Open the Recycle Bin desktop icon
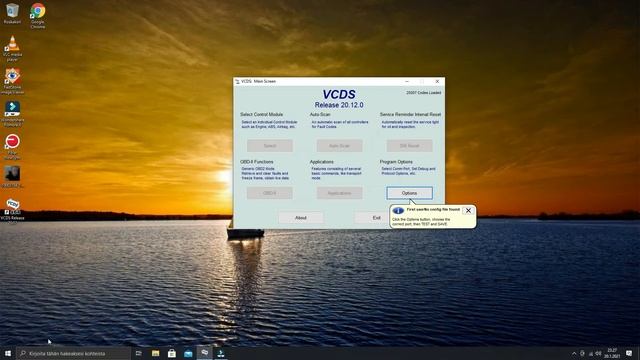This screenshot has width=640, height=360. 12,13
